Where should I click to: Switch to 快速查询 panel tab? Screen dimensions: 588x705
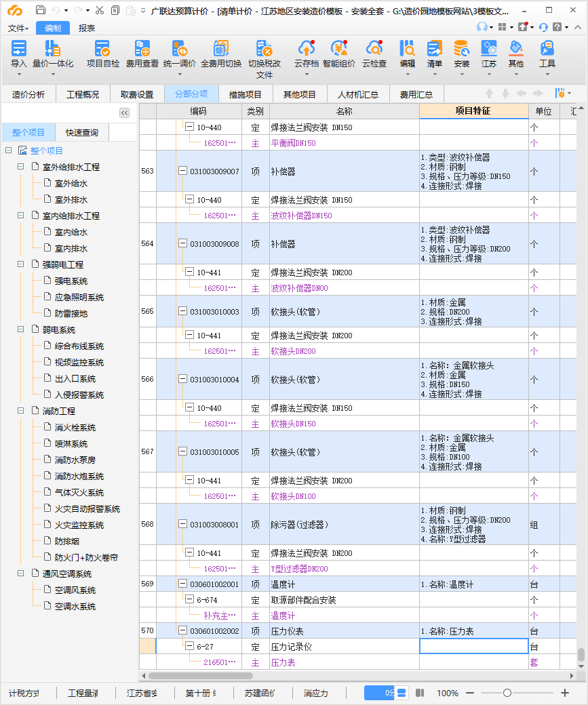81,133
